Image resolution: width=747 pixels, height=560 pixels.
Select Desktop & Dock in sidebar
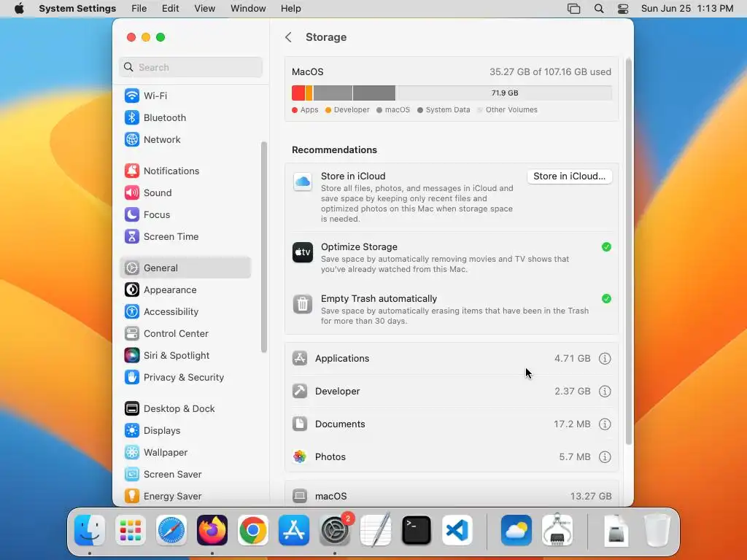click(186, 409)
